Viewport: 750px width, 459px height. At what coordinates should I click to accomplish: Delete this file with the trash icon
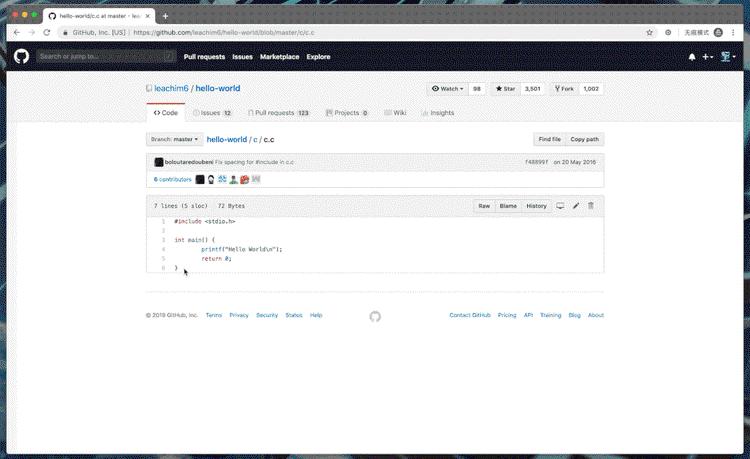(x=590, y=206)
